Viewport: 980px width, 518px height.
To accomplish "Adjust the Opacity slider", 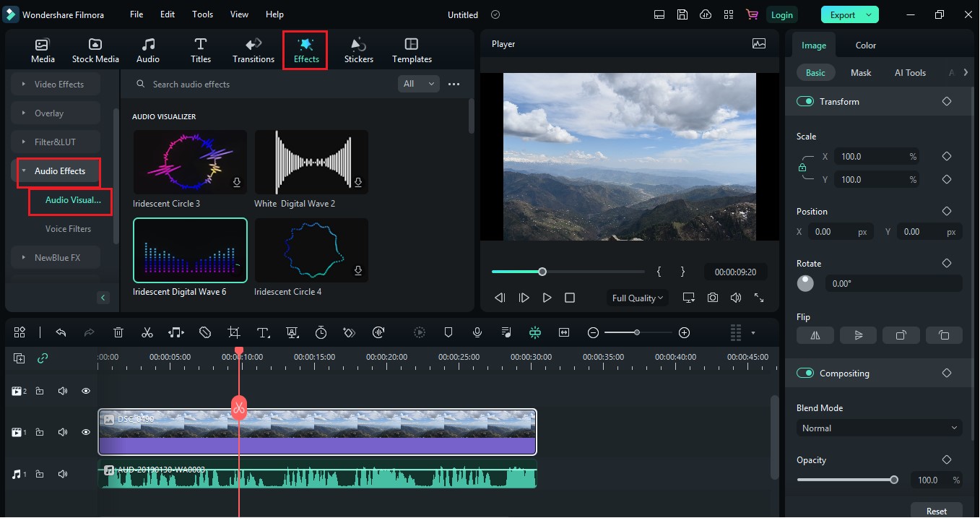I will (848, 480).
